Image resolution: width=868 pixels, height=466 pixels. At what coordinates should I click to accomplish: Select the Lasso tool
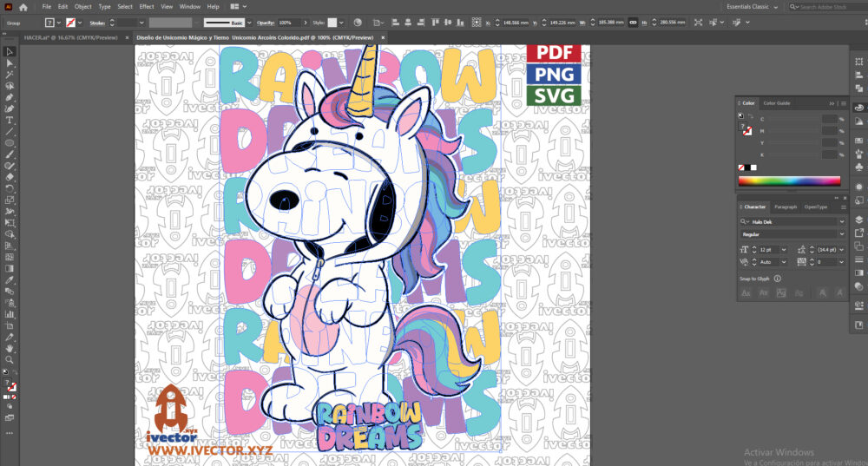(x=10, y=86)
